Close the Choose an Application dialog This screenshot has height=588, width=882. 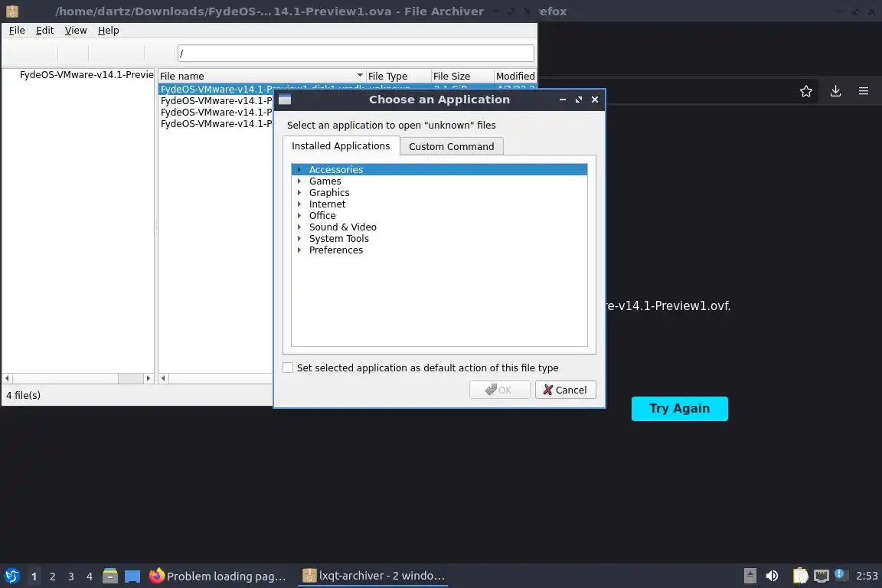[595, 100]
